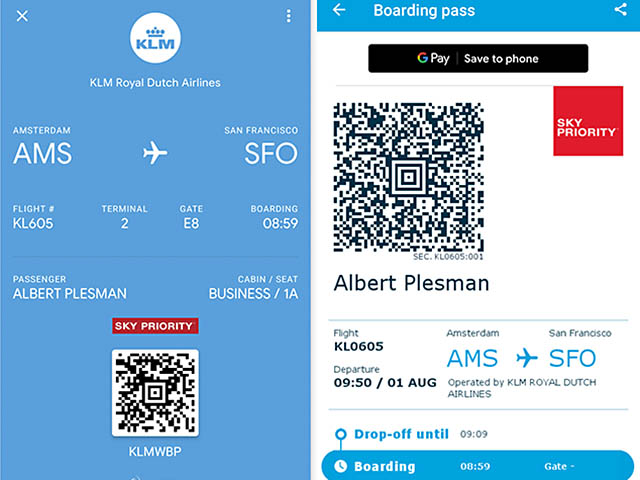Tap the blue Boarding time bar
This screenshot has height=480, width=640.
tap(477, 466)
